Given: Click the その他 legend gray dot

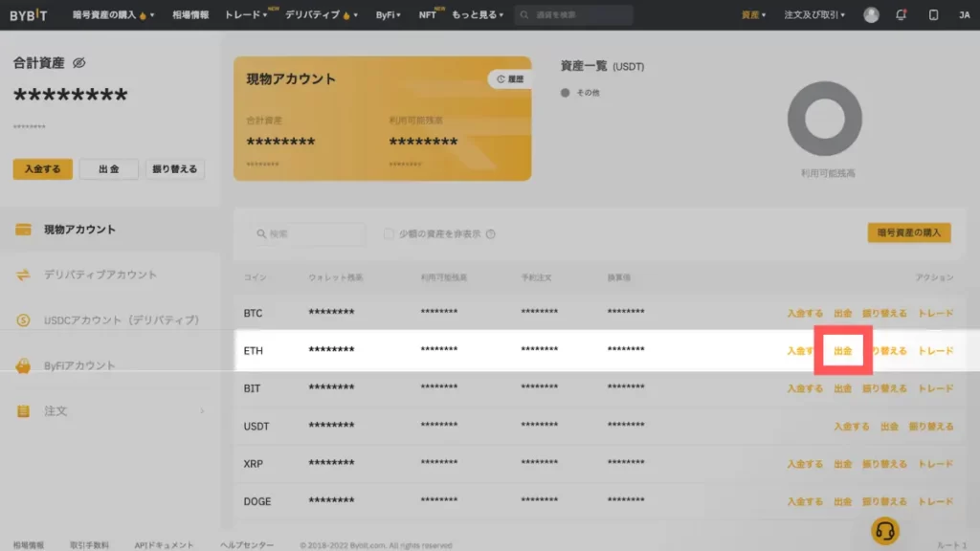Looking at the screenshot, I should (565, 93).
